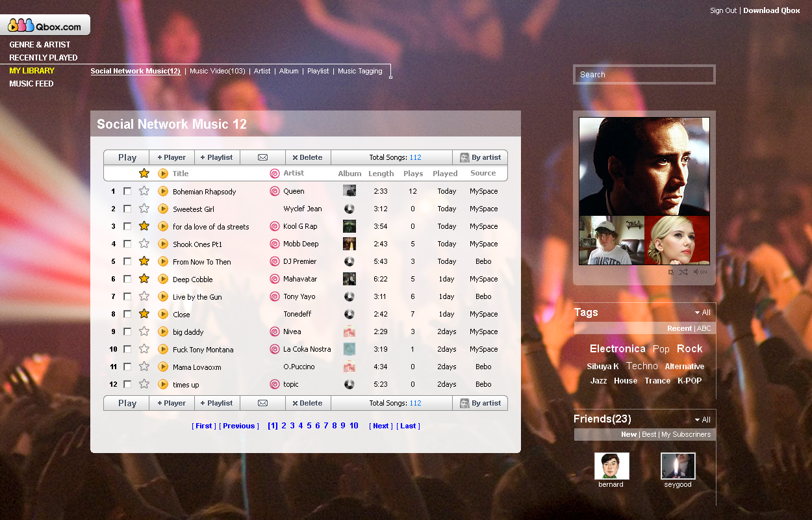Screen dimensions: 812x520
Task: Open GENRE & ARTIST in the sidebar
Action: (40, 45)
